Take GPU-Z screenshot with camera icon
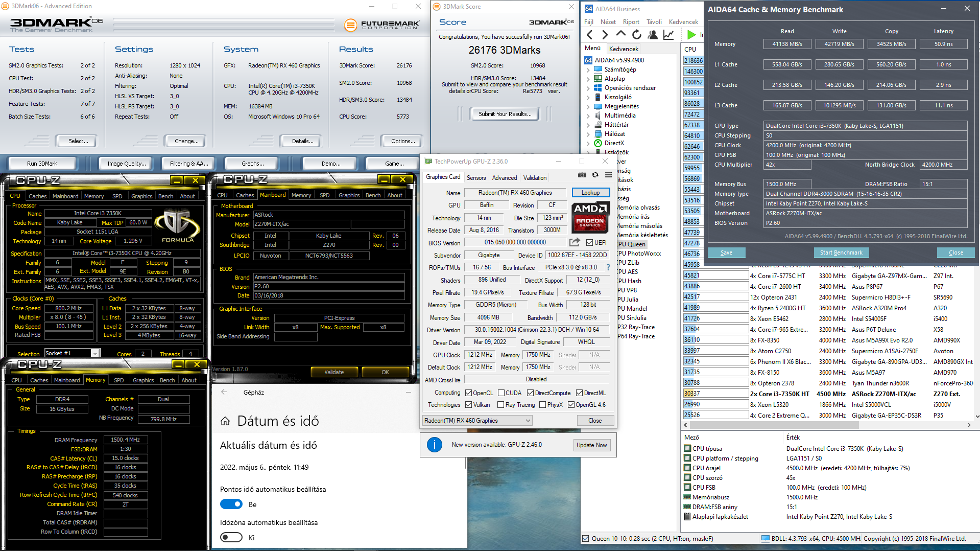 point(582,175)
